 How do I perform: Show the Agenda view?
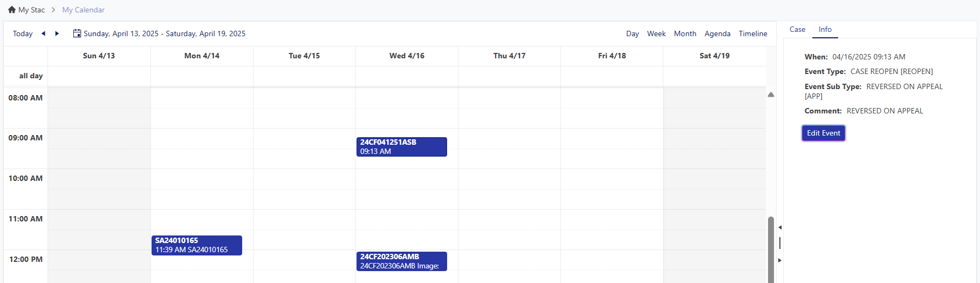(717, 33)
